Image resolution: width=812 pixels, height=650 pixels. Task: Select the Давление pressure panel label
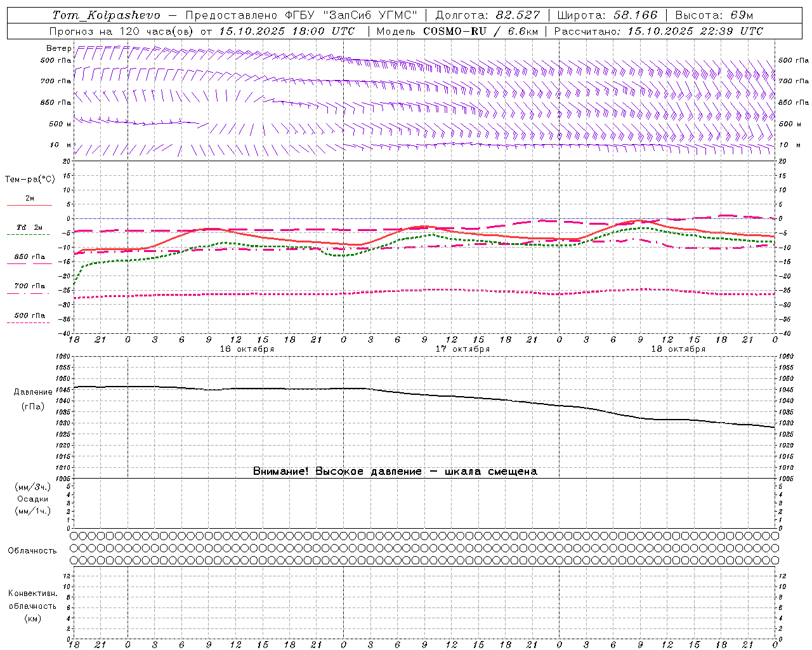click(x=33, y=392)
